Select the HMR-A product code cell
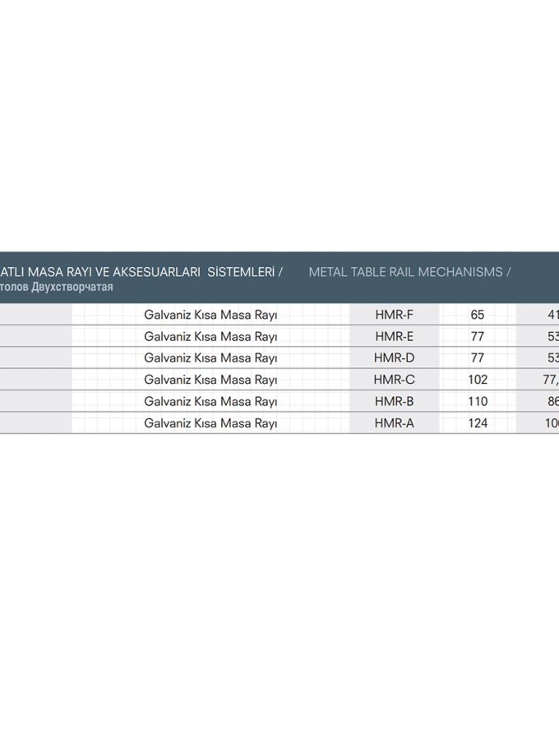The height and width of the screenshot is (756, 559). 394,423
